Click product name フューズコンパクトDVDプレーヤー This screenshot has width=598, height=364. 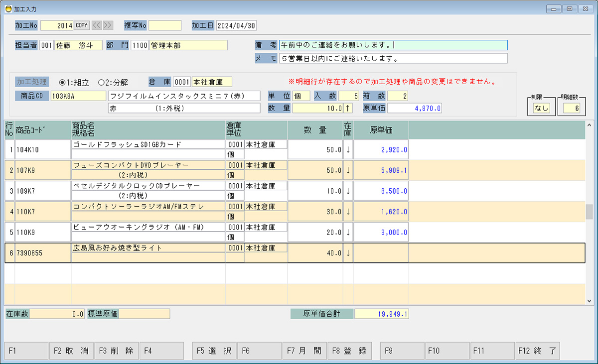pos(149,165)
